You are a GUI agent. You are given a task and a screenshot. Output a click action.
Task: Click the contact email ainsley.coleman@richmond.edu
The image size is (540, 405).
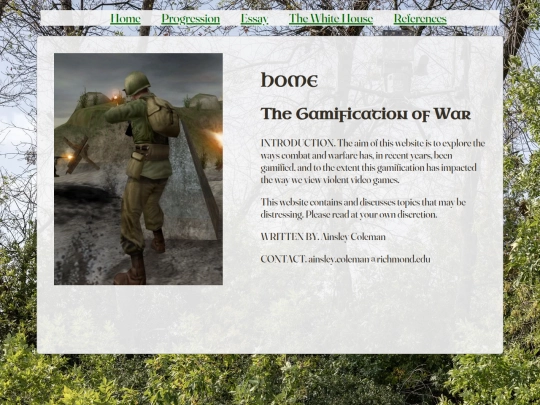[369, 259]
